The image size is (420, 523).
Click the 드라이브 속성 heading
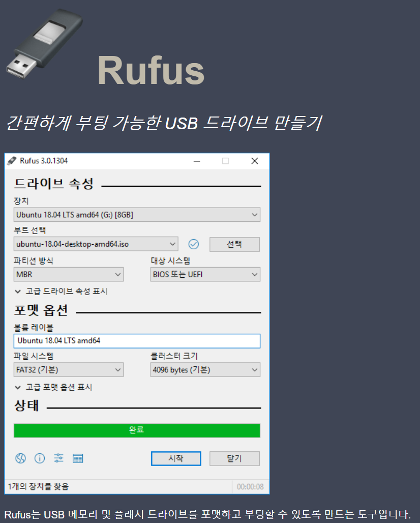click(x=54, y=184)
